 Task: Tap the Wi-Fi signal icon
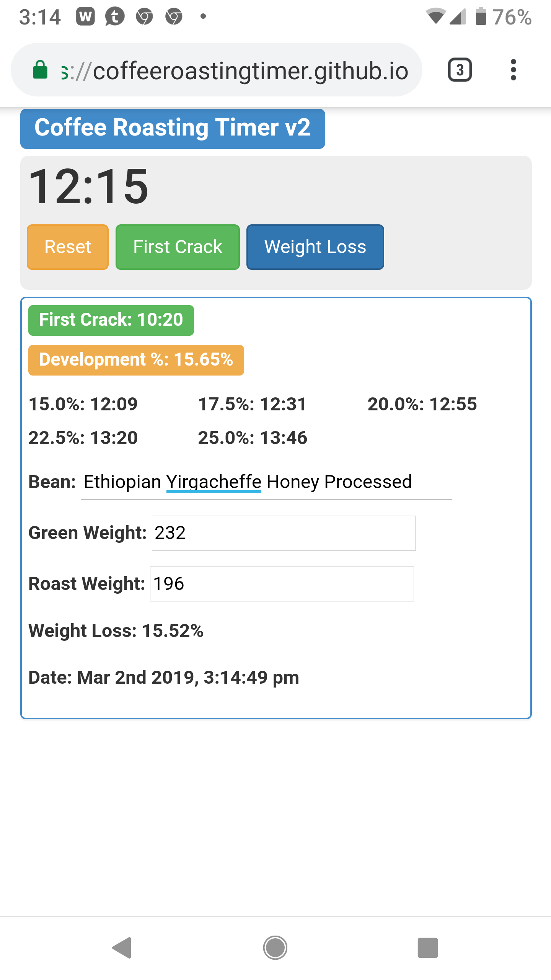pos(436,16)
